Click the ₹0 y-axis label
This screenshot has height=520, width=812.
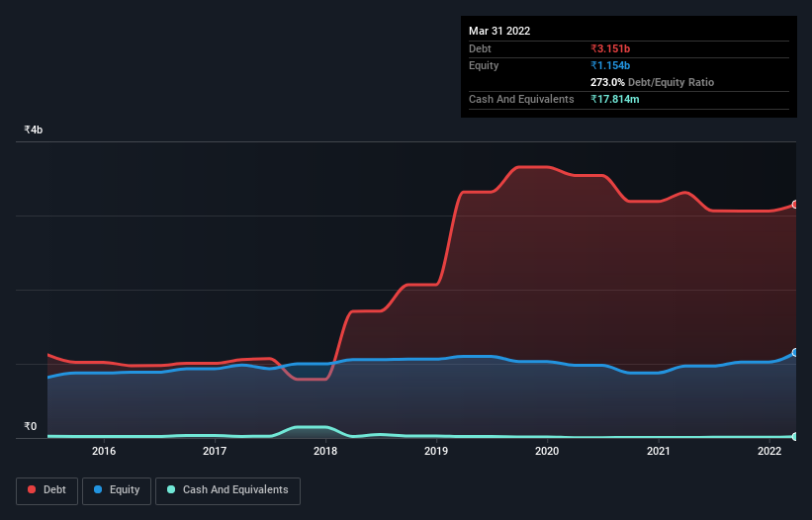pyautogui.click(x=31, y=426)
